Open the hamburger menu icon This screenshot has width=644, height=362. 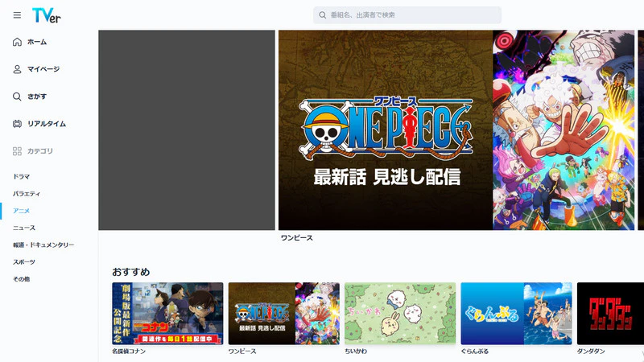point(17,15)
